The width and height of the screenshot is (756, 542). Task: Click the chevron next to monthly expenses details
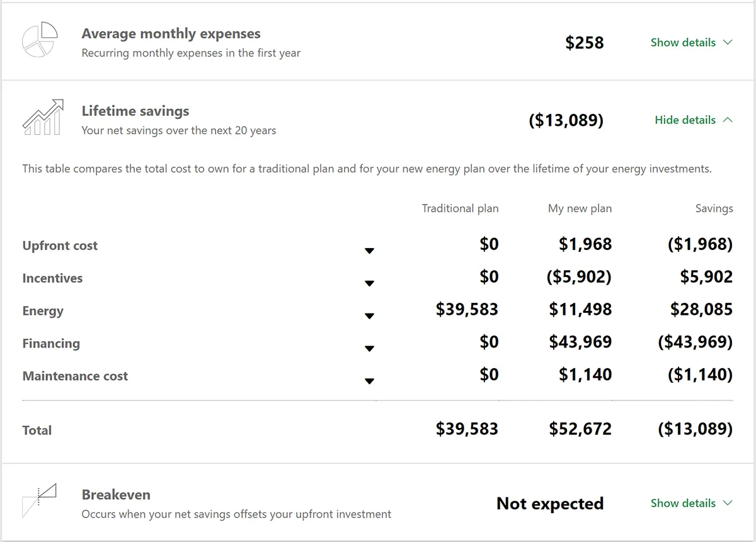tap(728, 43)
